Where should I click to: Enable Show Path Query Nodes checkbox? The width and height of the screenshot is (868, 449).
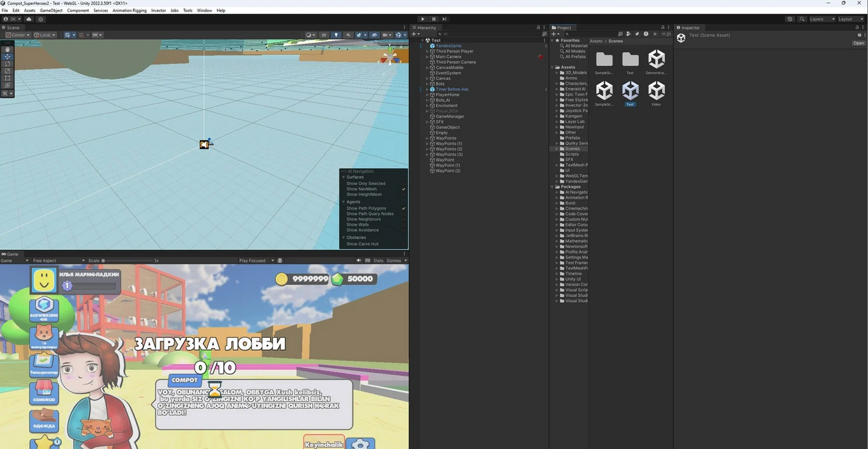[x=403, y=214]
